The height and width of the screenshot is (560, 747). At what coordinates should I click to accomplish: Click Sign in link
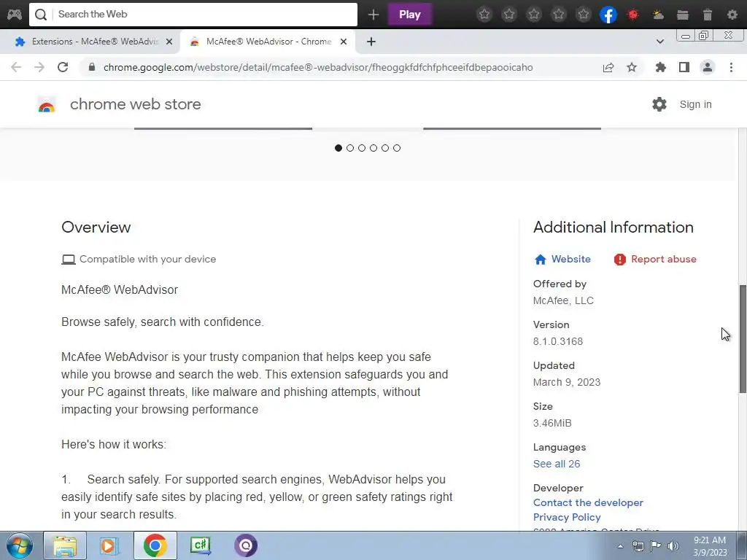coord(695,105)
